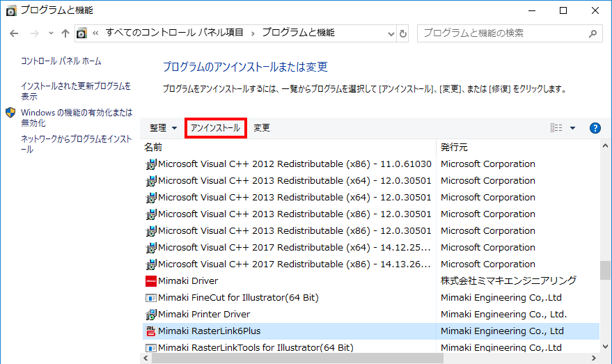Image resolution: width=612 pixels, height=364 pixels.
Task: Select Mimaki FineCut for Illustrator(64 Bit)
Action: tap(371, 298)
